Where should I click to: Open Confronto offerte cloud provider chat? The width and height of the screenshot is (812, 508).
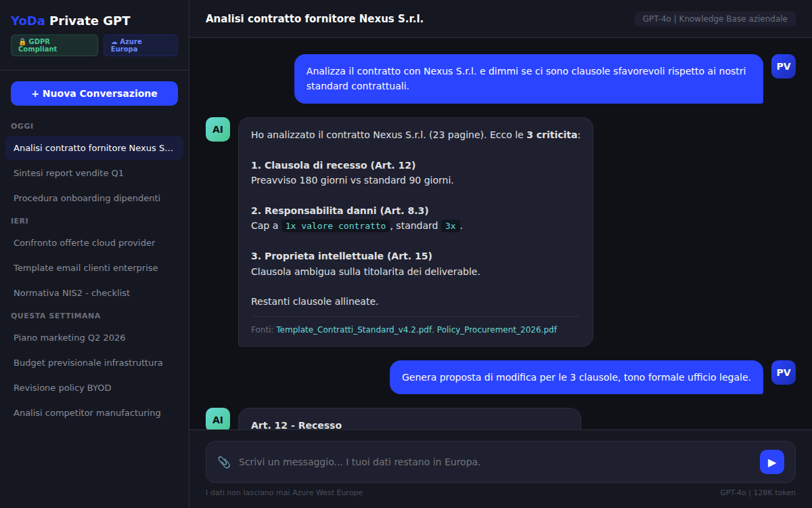84,243
